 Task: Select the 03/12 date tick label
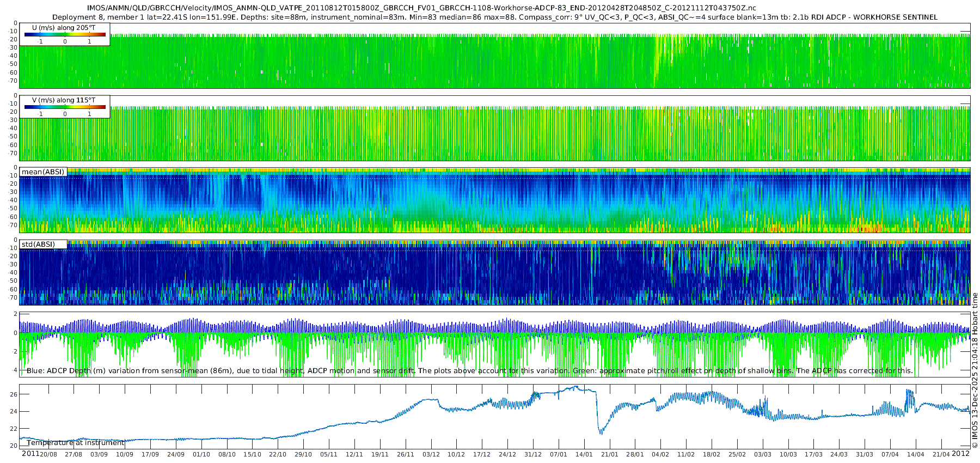[x=431, y=454]
